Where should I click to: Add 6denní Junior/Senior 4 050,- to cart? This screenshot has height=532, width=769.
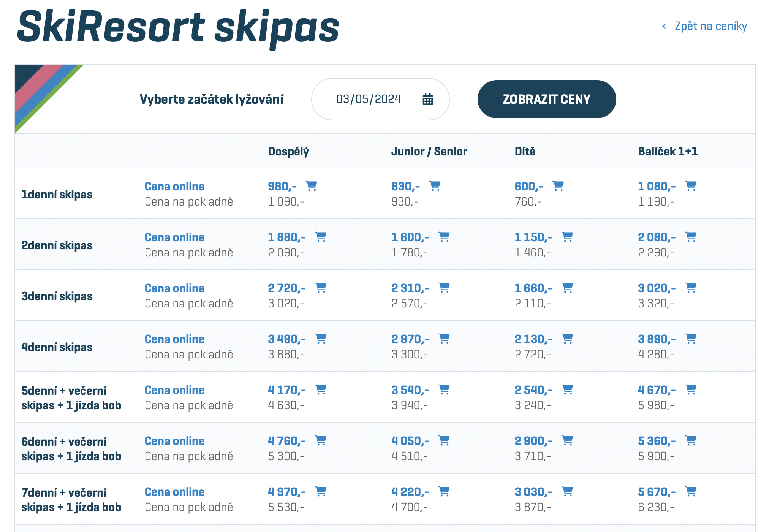[x=444, y=440]
